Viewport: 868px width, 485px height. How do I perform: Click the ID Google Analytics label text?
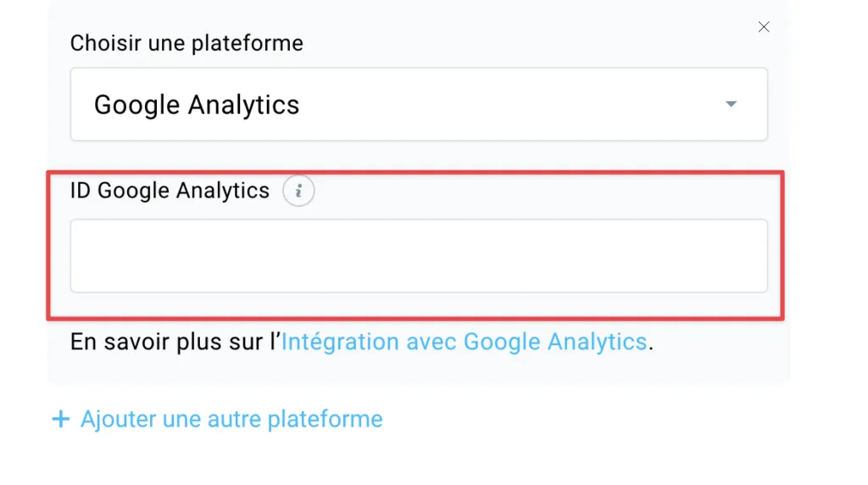pos(170,191)
